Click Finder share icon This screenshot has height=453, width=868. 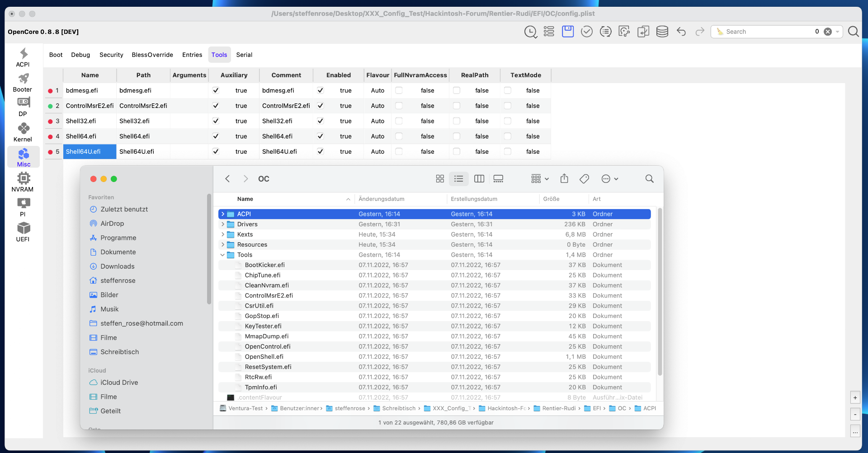(x=564, y=179)
